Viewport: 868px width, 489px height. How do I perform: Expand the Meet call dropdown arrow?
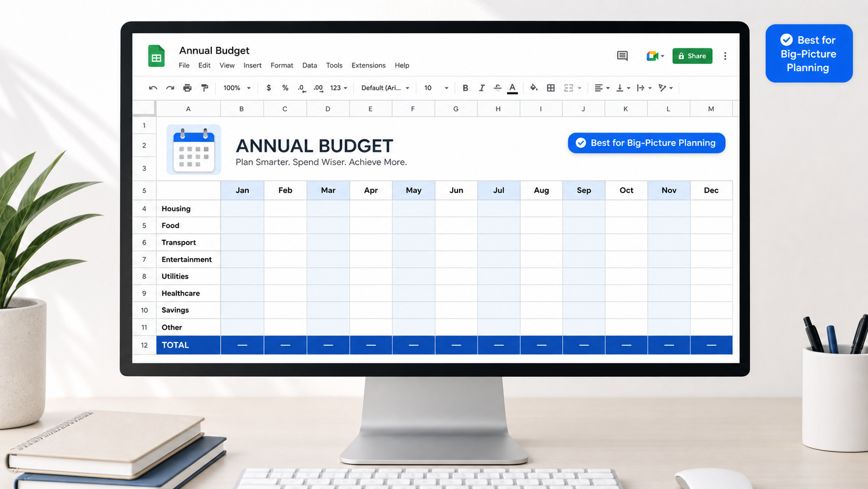tap(662, 56)
